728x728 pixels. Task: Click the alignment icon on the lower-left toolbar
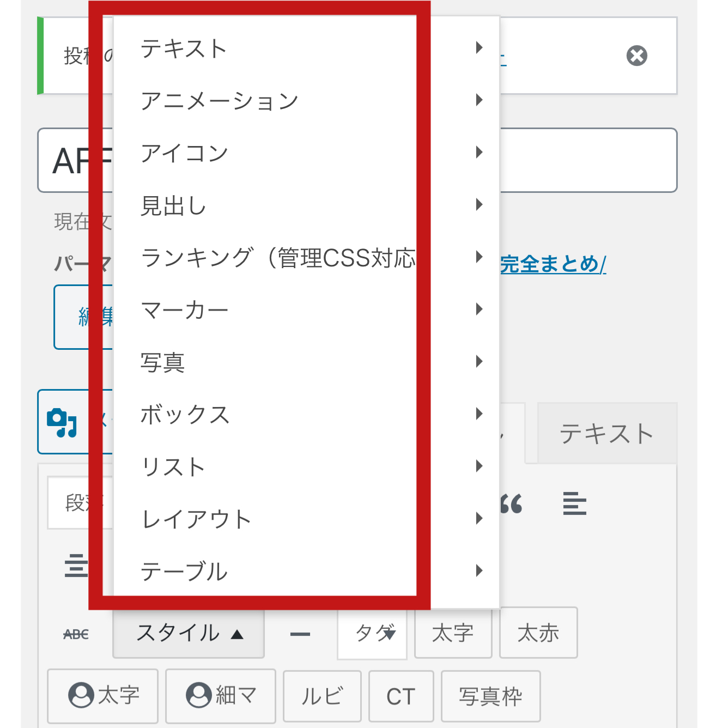(x=76, y=565)
